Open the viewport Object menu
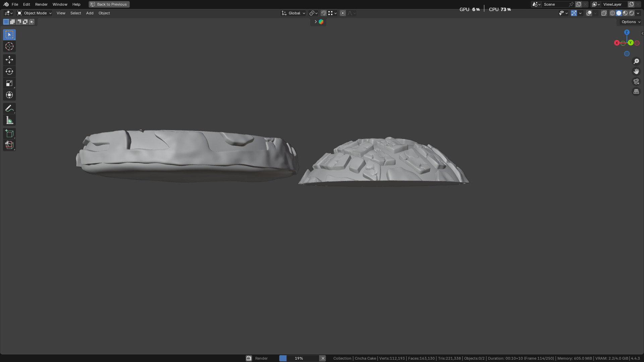The image size is (644, 362). tap(104, 13)
